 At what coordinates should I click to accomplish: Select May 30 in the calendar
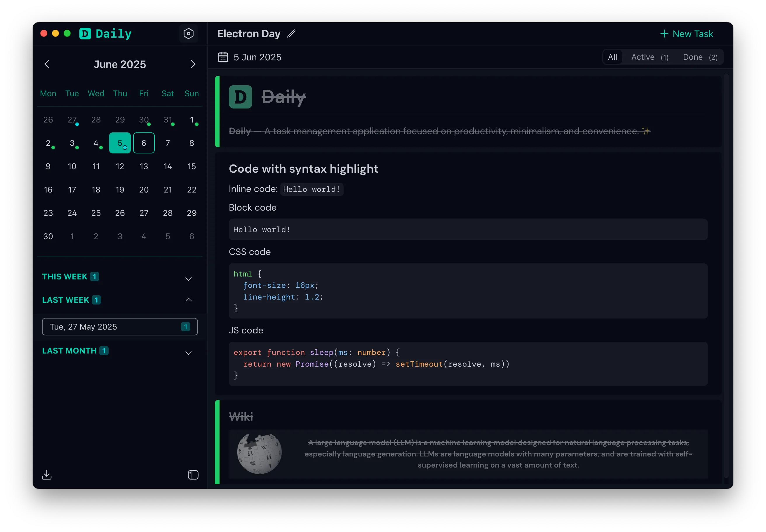click(144, 120)
